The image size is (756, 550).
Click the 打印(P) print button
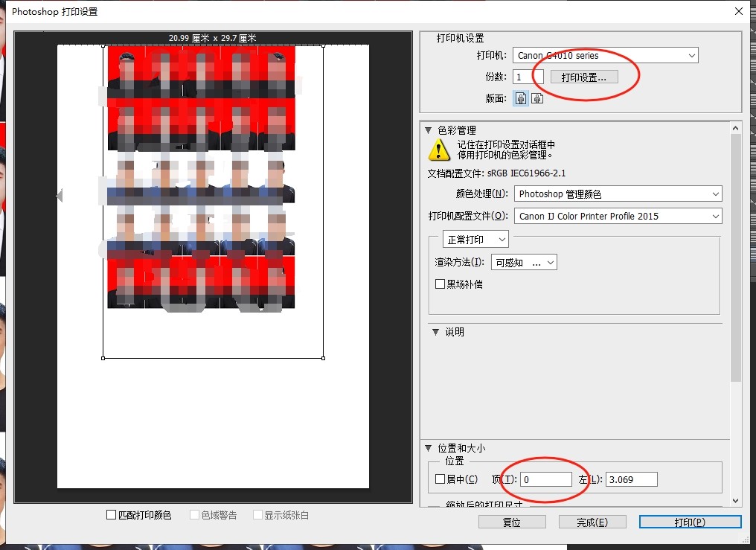[690, 522]
